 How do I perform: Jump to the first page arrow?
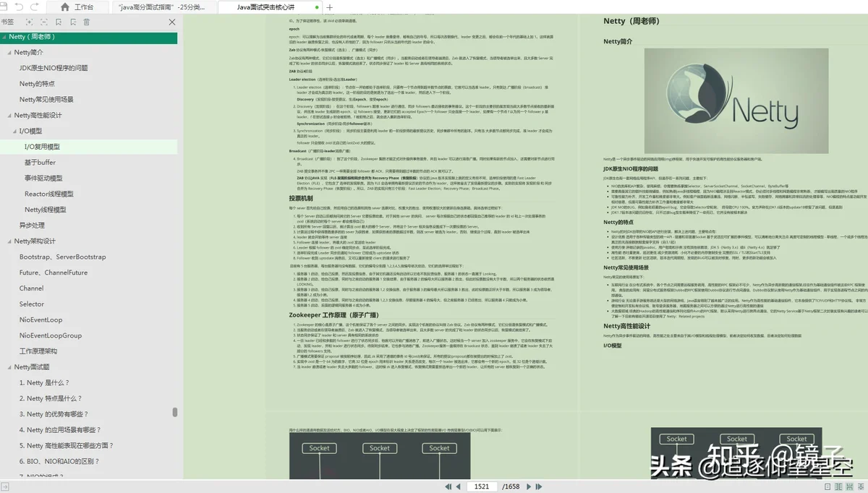coord(448,486)
